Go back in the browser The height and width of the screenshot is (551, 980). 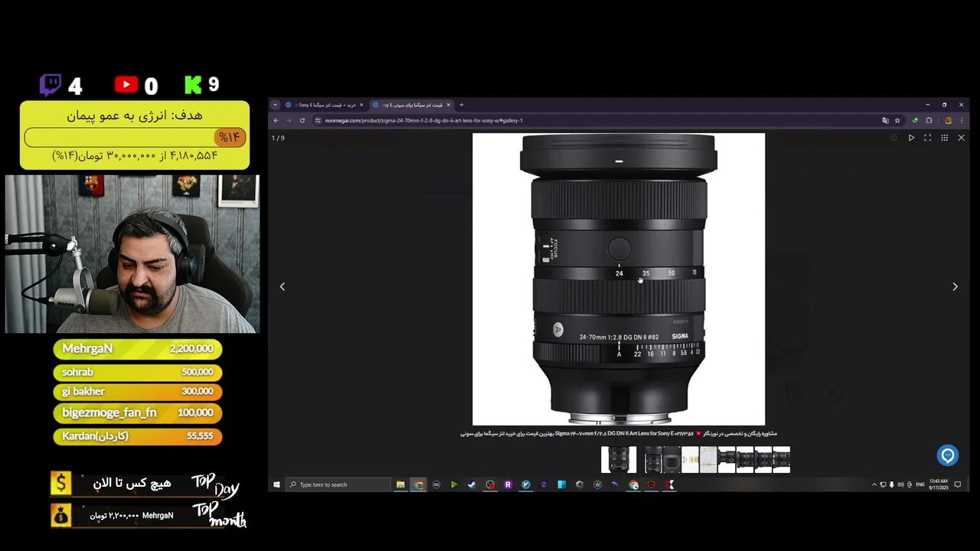pyautogui.click(x=276, y=120)
